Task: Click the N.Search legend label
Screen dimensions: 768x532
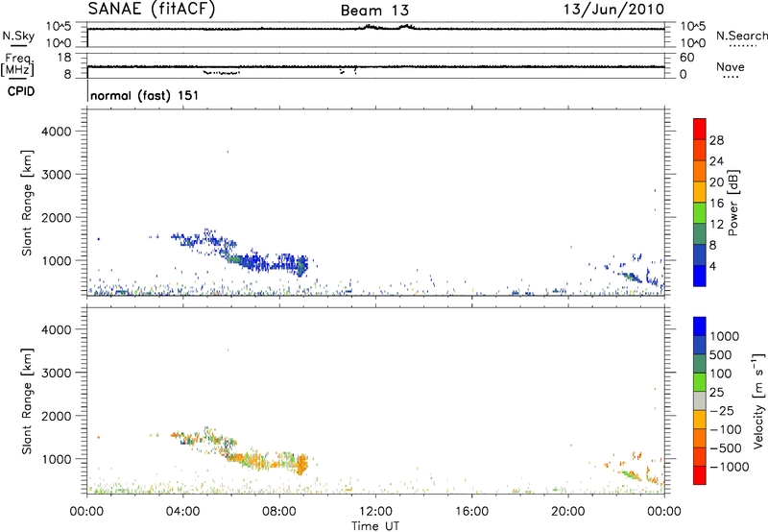Action: point(741,36)
